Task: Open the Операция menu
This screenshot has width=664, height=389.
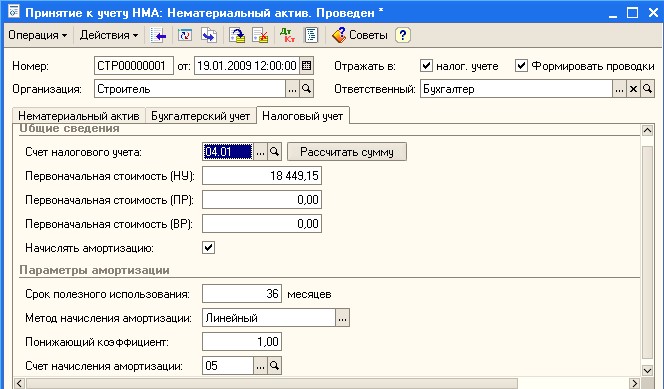Action: pos(37,35)
